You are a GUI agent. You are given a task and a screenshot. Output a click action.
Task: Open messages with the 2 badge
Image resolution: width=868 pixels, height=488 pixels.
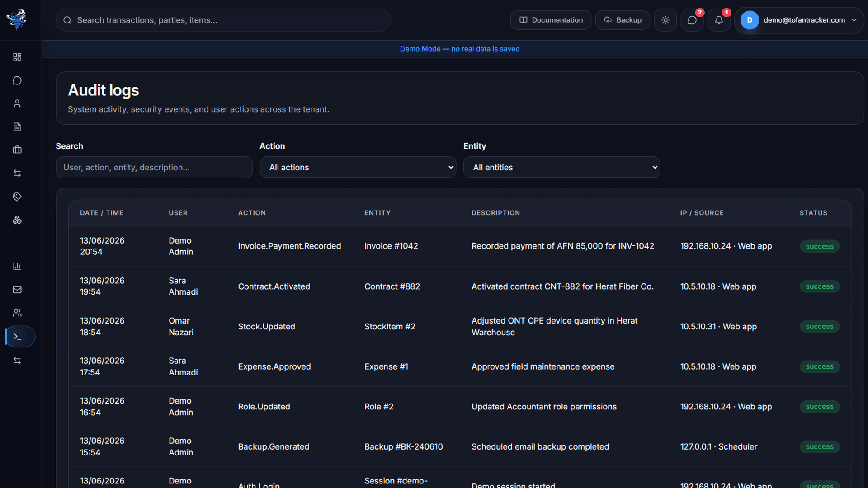click(x=692, y=20)
